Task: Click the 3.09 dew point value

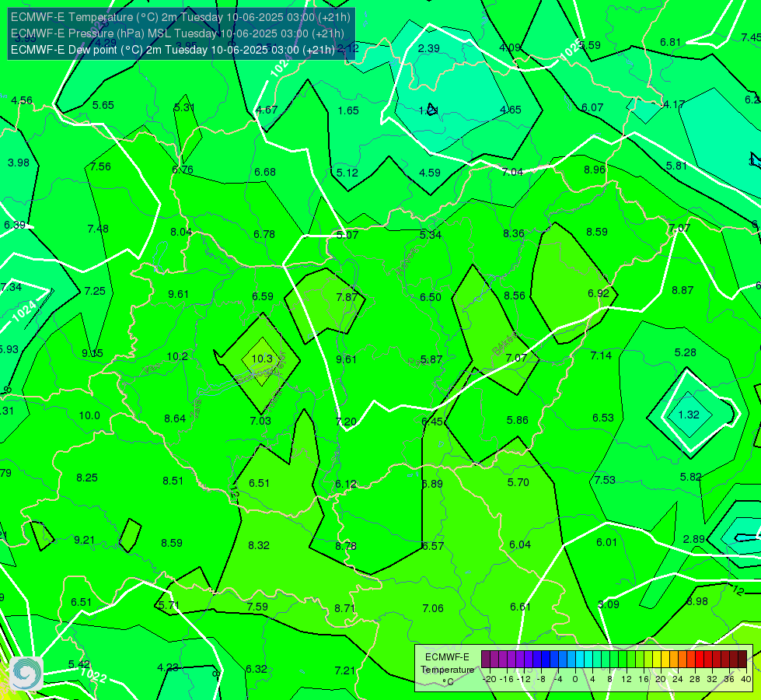Action: tap(608, 604)
